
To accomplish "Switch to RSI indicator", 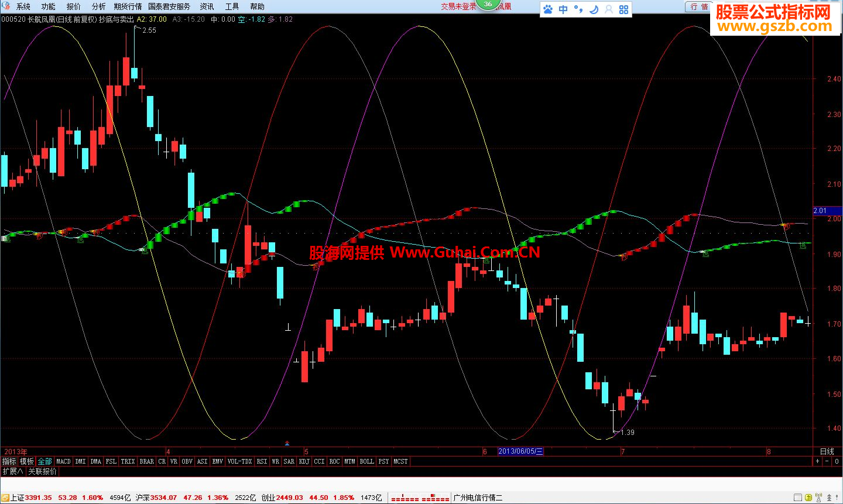I will [x=262, y=461].
